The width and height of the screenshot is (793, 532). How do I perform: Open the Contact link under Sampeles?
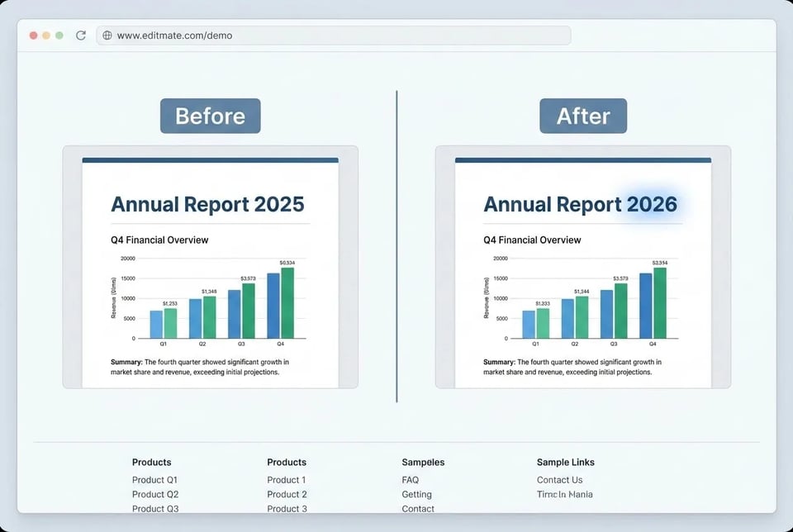click(418, 508)
